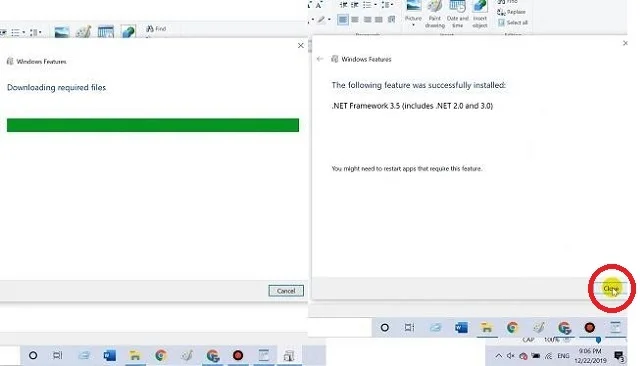Expand the bullet list style dropdown
Viewport: 640px width, 366px height.
(x=376, y=5)
